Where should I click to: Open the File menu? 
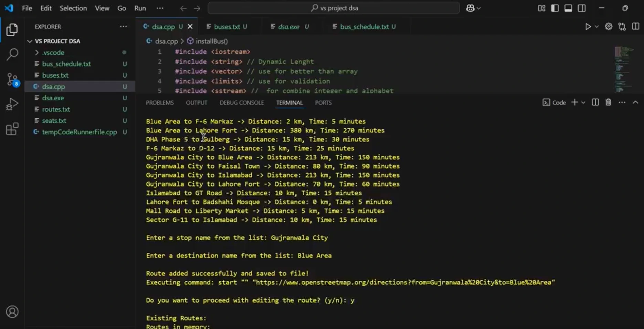pyautogui.click(x=27, y=8)
